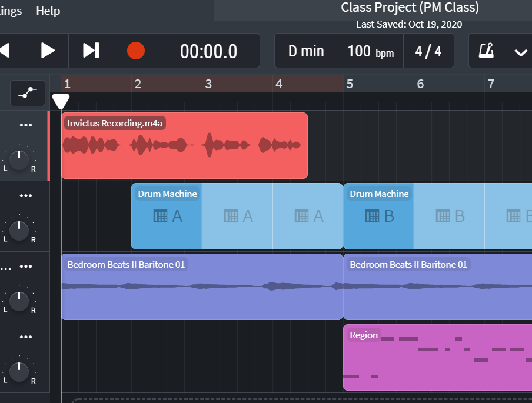Open the D min key selector

tap(306, 51)
